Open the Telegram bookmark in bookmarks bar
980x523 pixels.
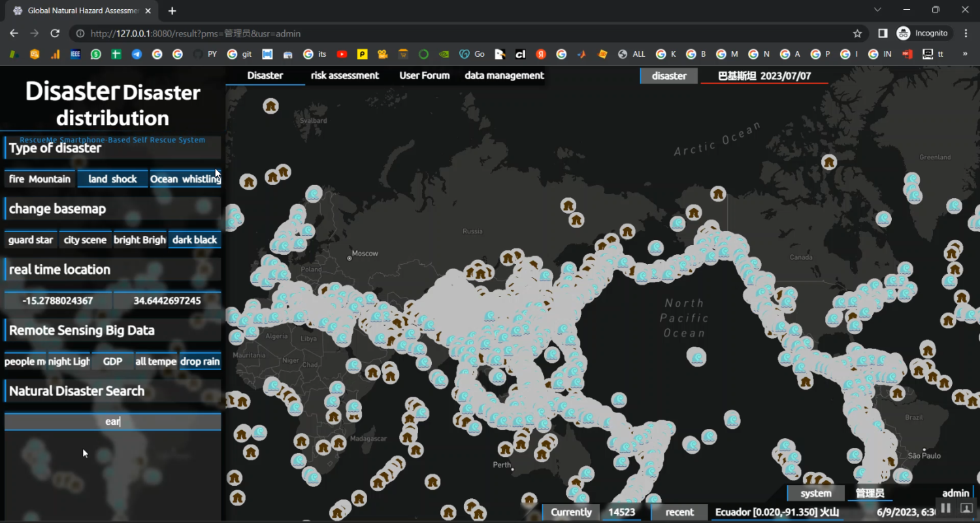click(x=137, y=54)
